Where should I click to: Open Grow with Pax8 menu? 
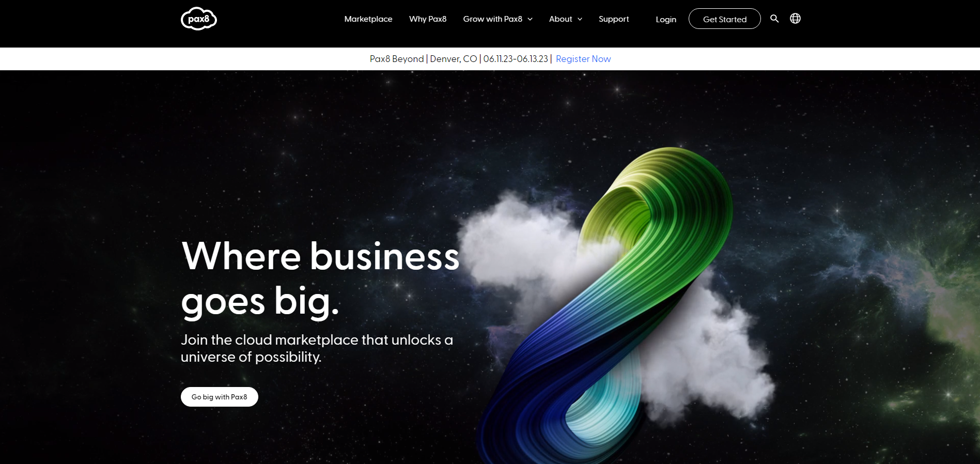(x=492, y=19)
